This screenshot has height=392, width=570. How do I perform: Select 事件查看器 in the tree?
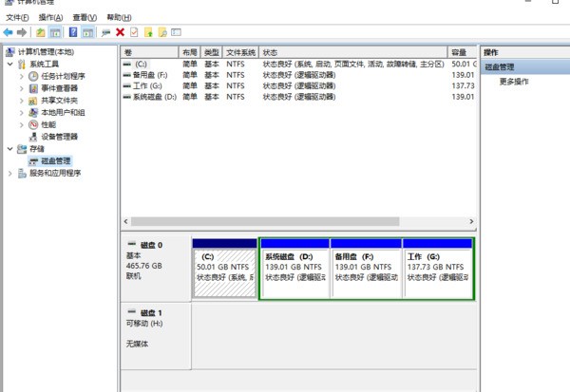click(x=59, y=88)
